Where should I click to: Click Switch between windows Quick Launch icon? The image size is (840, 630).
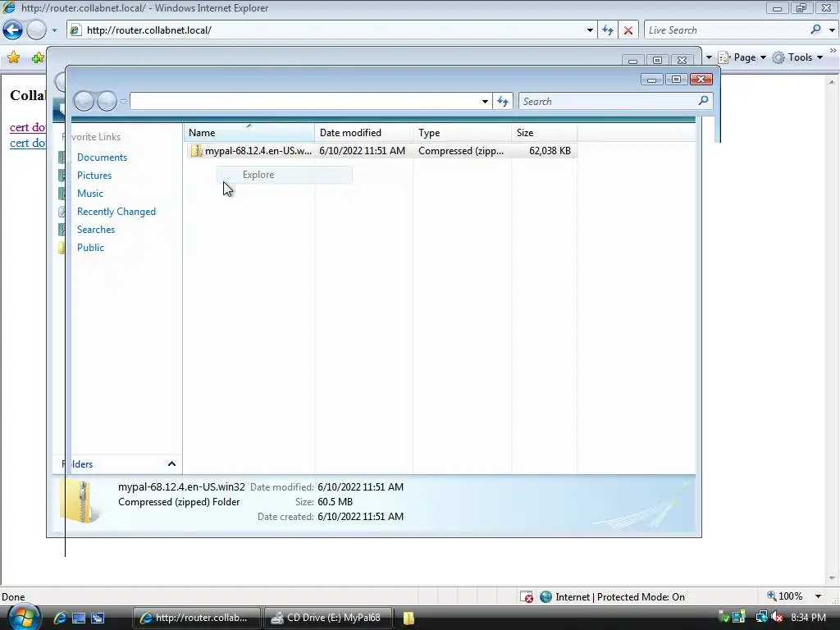[98, 618]
